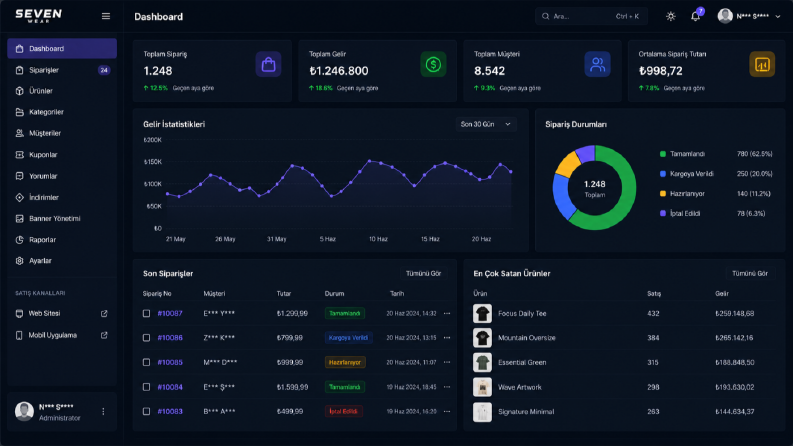
Task: Click Tümünü Gör in En Çok Satan Ürünler
Action: 750,274
